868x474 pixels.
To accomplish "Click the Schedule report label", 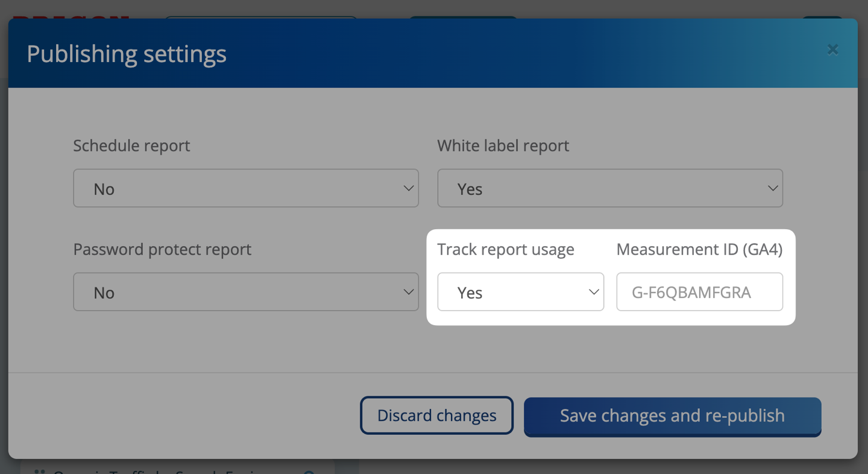I will coord(131,146).
